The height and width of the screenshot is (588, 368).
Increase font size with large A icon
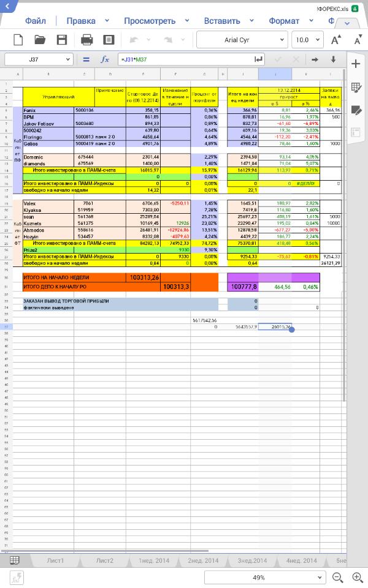[x=336, y=40]
